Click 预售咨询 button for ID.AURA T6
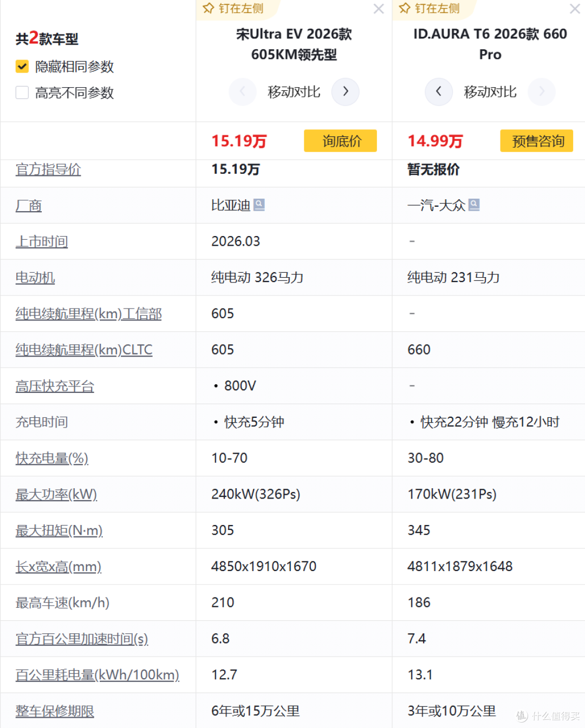Viewport: 585px width, 728px height. pyautogui.click(x=536, y=141)
